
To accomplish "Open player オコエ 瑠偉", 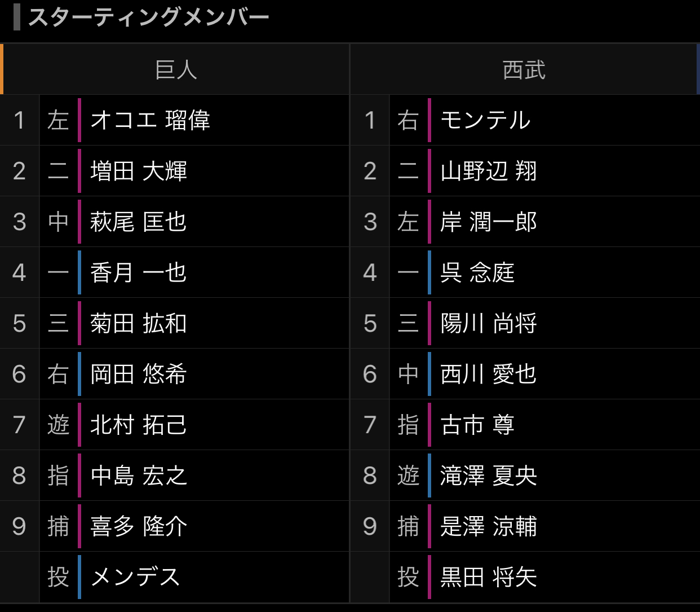I will pyautogui.click(x=150, y=120).
